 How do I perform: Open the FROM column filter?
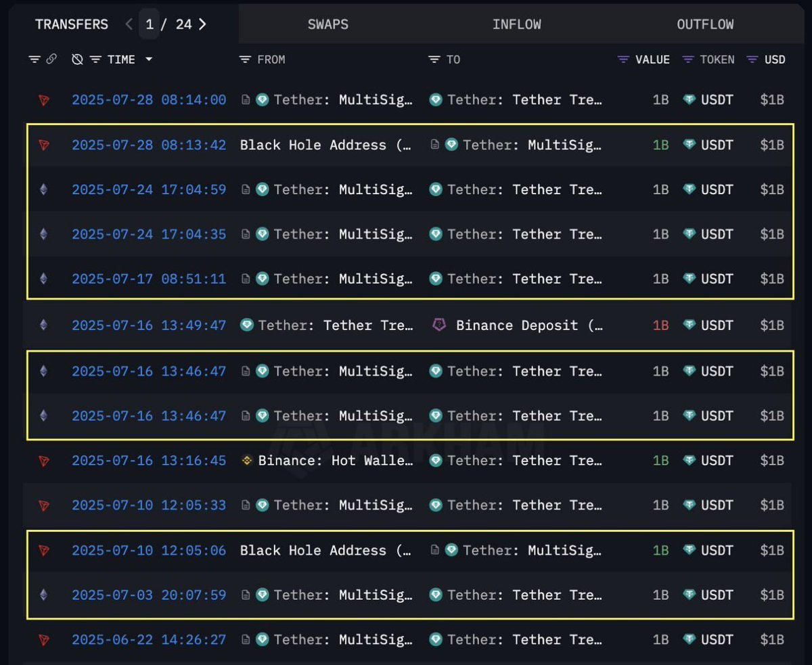point(246,60)
